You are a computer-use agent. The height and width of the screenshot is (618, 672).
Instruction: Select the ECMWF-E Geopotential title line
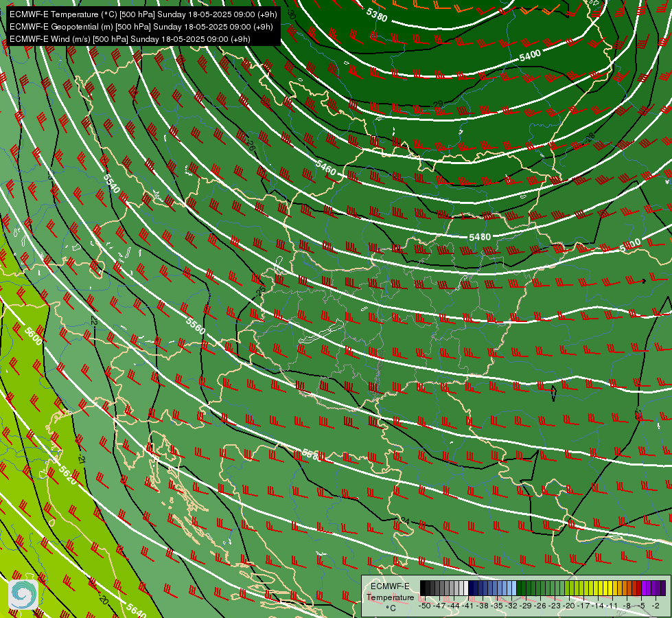[141, 27]
